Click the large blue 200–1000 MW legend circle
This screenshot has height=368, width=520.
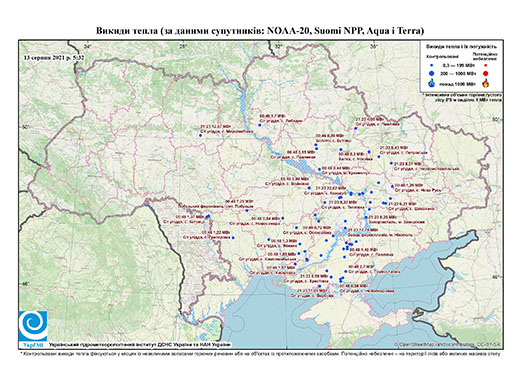click(431, 73)
